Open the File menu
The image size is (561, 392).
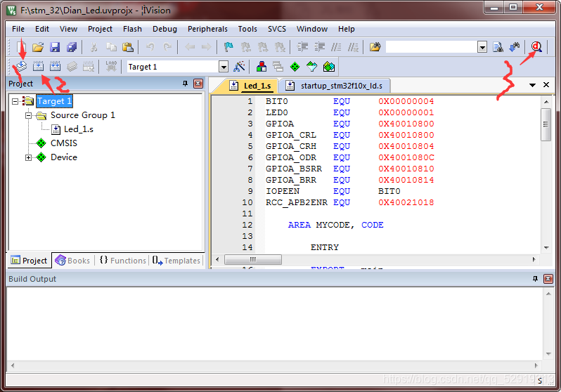pyautogui.click(x=18, y=29)
